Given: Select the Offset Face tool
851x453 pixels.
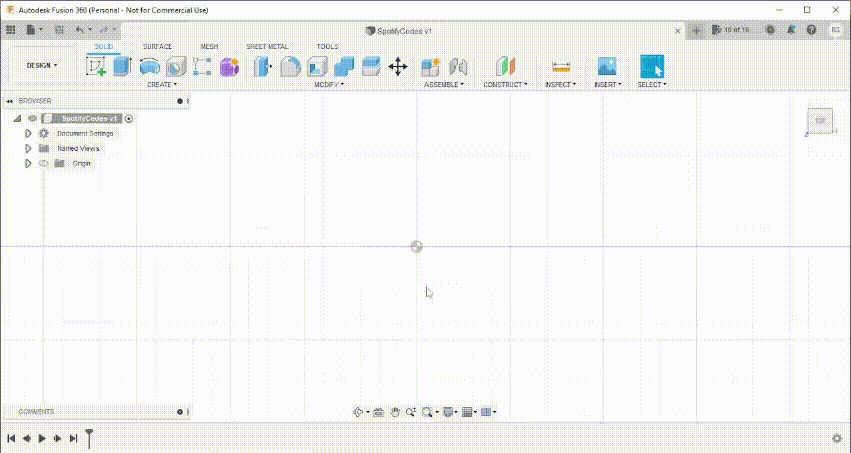Looking at the screenshot, I should [x=371, y=67].
